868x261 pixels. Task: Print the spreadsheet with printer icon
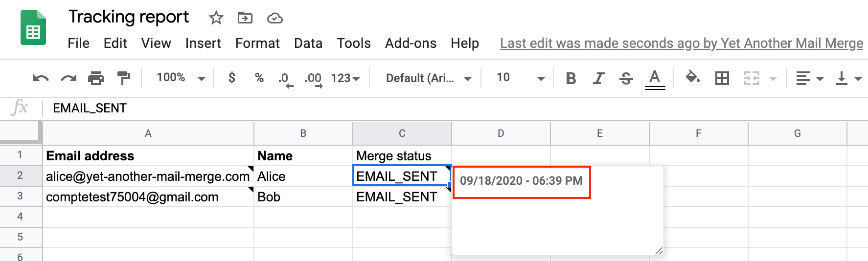click(x=96, y=78)
